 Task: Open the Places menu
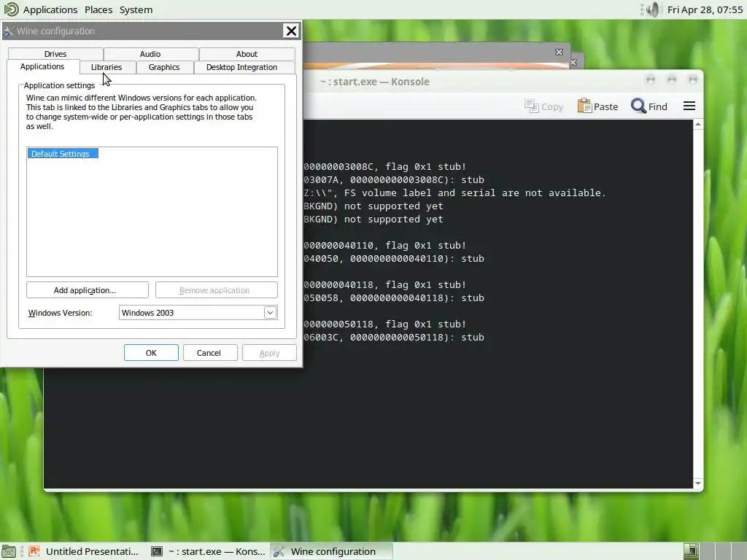(98, 9)
